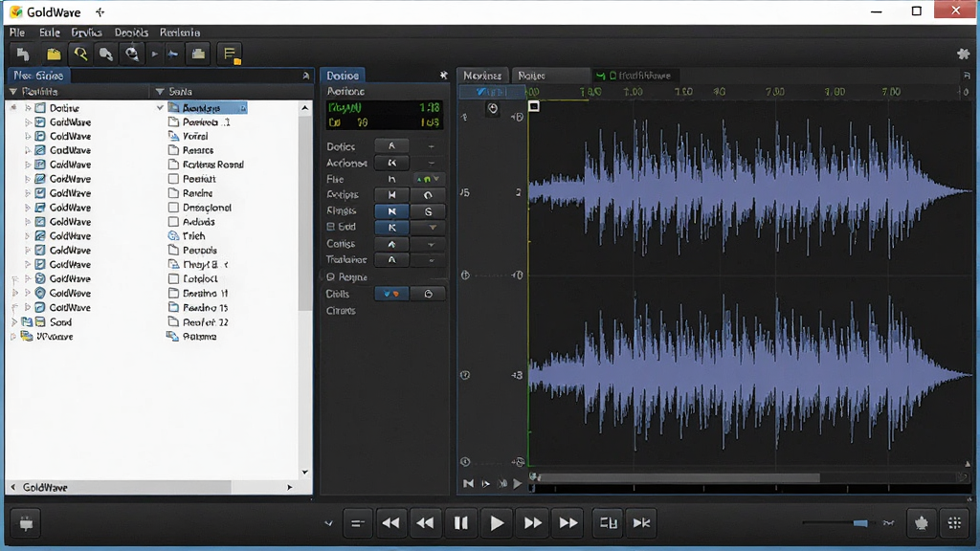Click the vertical scrollbar of the file list

point(305,212)
